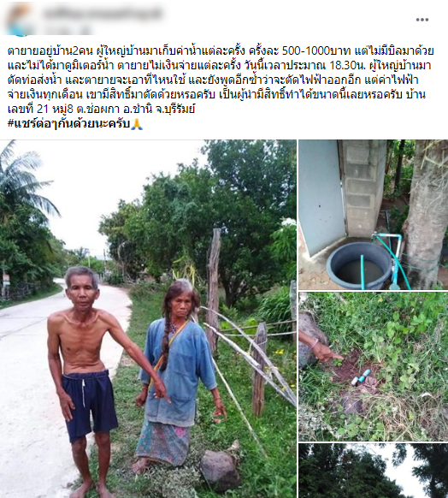This screenshot has width=448, height=498.
Task: Click the post's first line starting with ตายายอยู่บ้าน2คน
Action: [x=221, y=50]
